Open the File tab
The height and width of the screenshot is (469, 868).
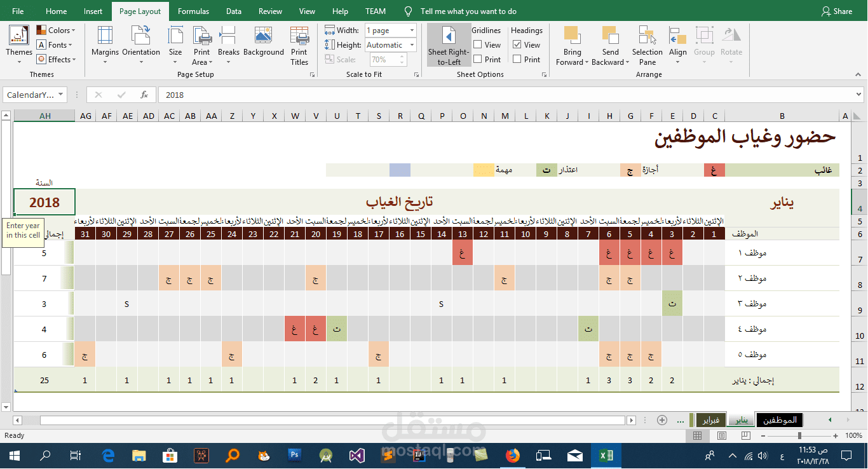tap(18, 11)
